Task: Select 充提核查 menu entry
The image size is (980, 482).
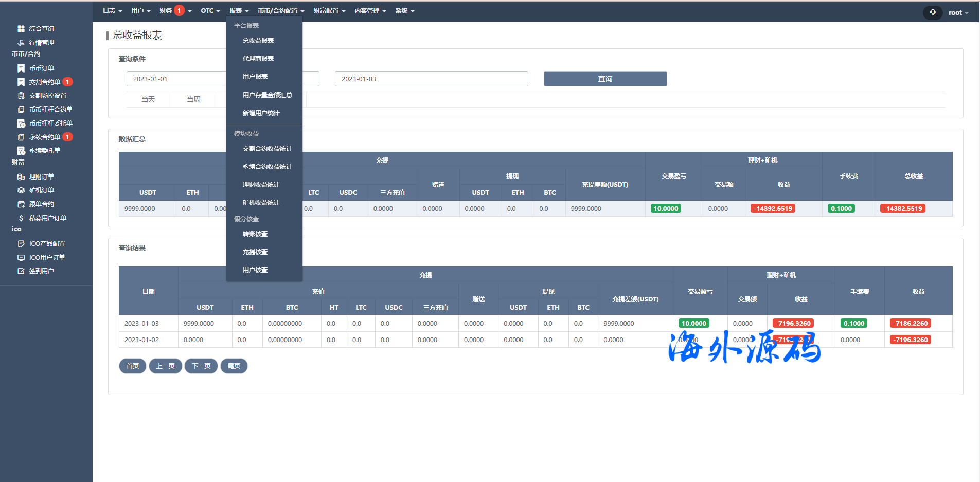Action: (x=255, y=252)
